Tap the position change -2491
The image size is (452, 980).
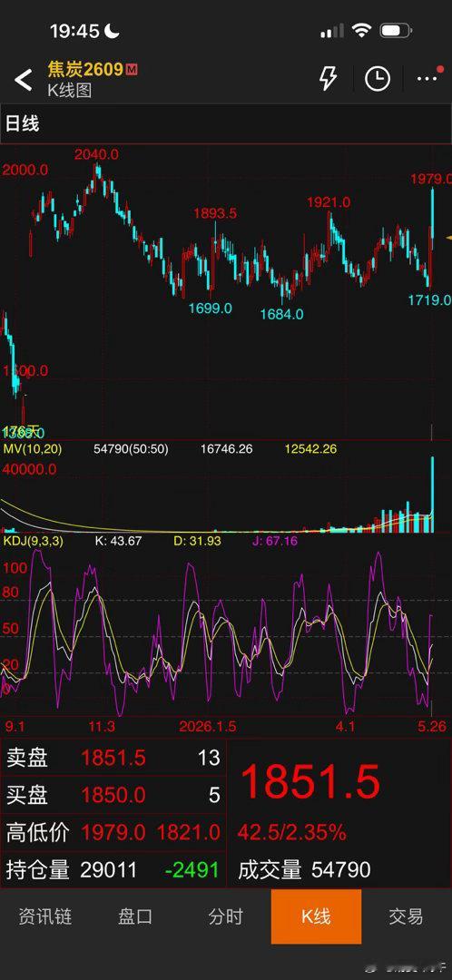point(192,869)
